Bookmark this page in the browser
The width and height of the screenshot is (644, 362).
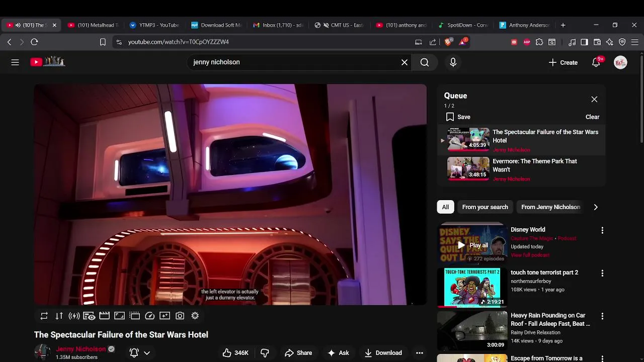[103, 42]
